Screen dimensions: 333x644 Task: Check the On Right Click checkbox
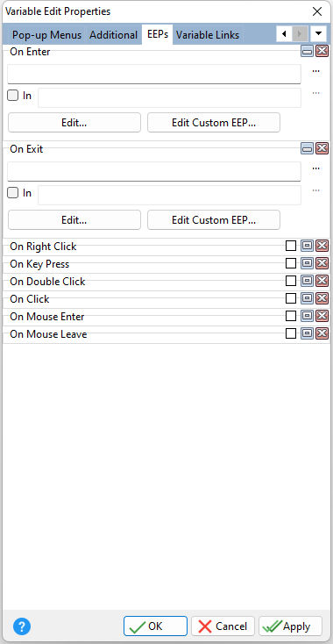pyautogui.click(x=291, y=246)
